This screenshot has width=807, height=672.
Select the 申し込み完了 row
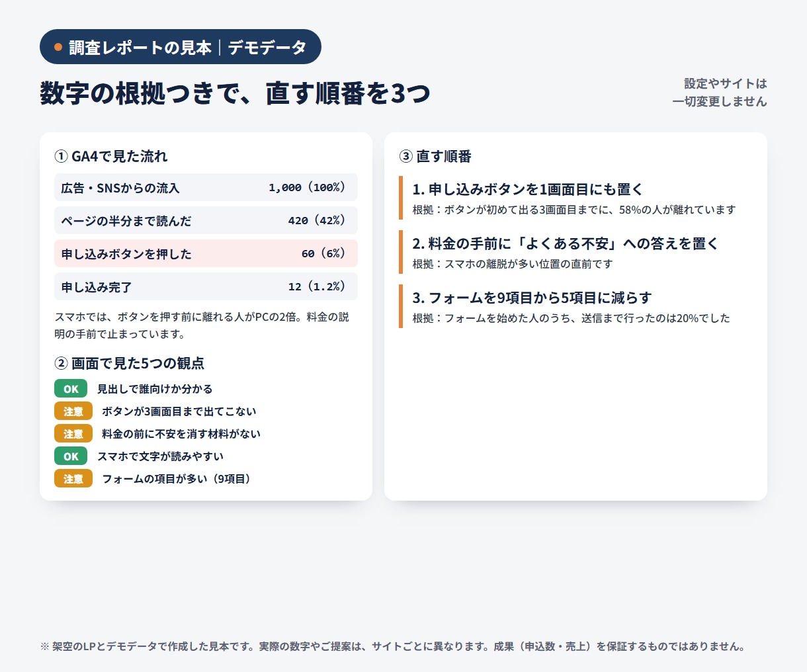pos(206,286)
